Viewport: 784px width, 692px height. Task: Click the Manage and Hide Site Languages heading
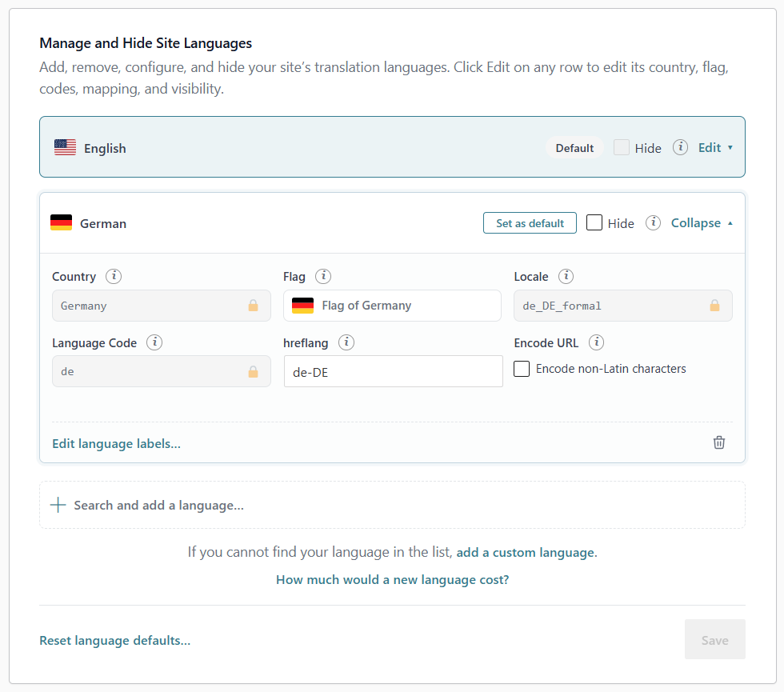click(x=146, y=43)
